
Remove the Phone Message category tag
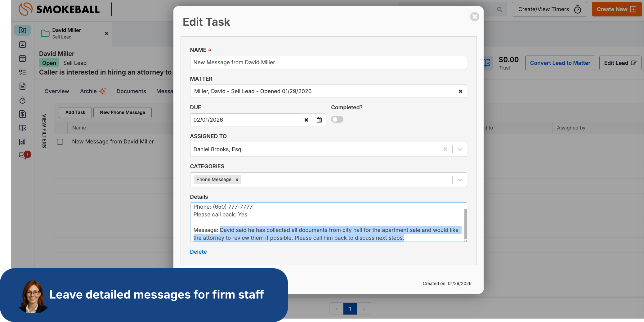tap(237, 180)
